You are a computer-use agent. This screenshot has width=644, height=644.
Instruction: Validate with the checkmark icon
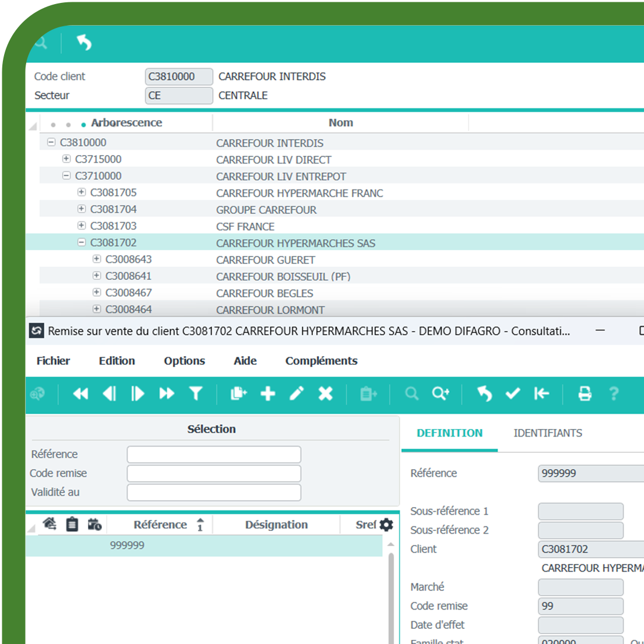[x=512, y=394]
